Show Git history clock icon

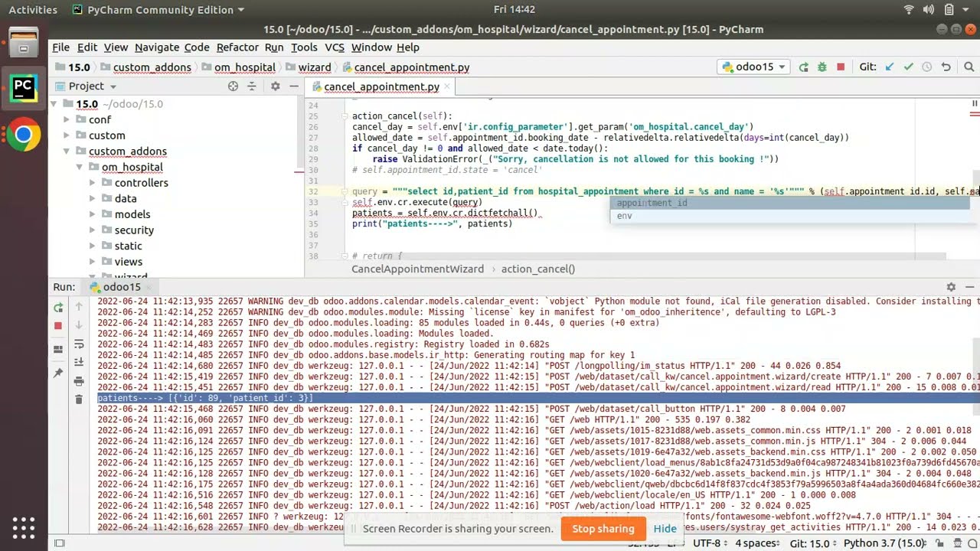tap(927, 67)
